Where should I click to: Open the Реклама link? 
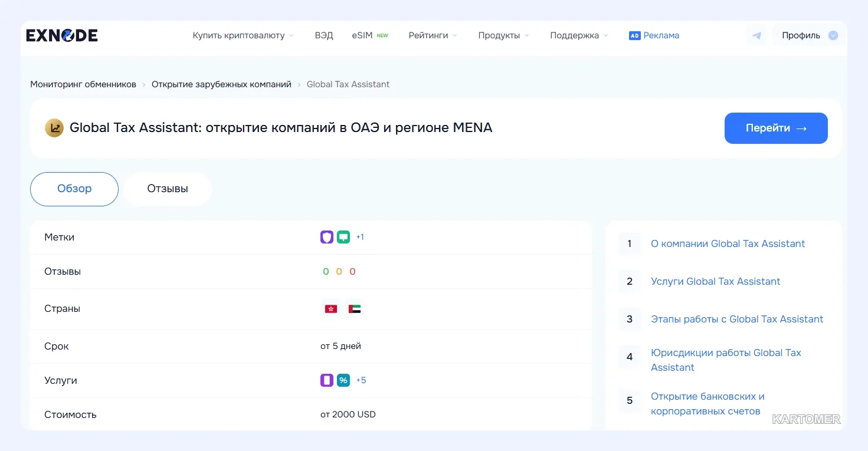coord(654,35)
